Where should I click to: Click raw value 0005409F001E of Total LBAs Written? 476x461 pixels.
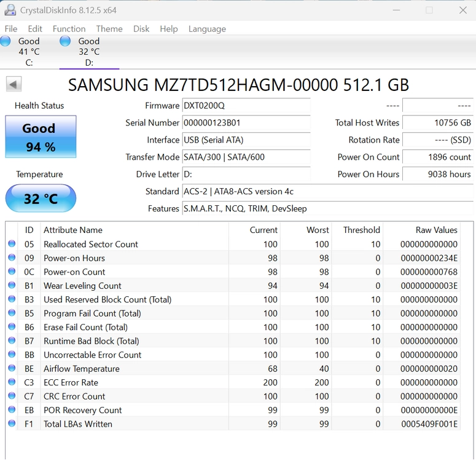429,424
